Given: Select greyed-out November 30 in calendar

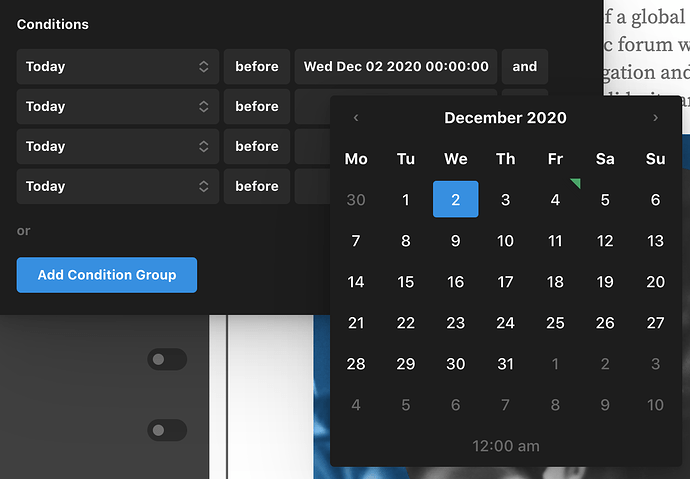Looking at the screenshot, I should click(356, 200).
